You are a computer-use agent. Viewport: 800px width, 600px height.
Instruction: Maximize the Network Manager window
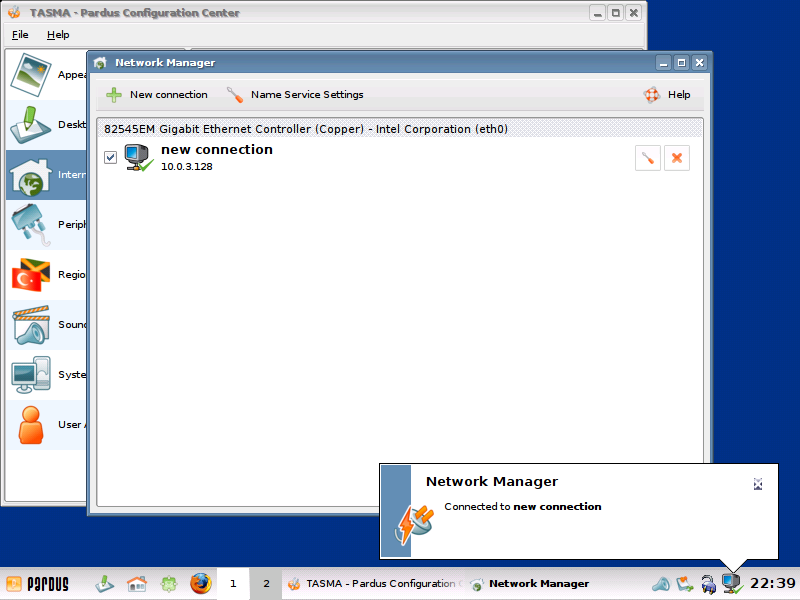[x=681, y=63]
